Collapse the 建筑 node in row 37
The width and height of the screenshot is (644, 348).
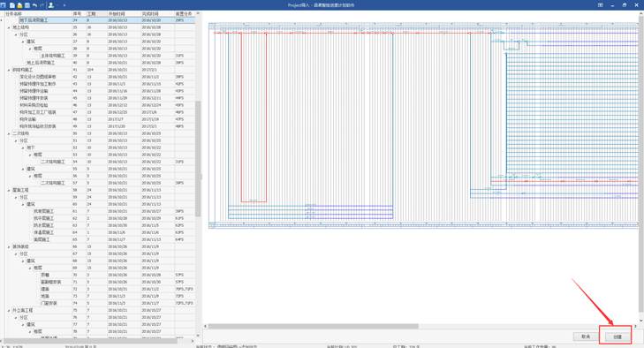tap(23, 42)
